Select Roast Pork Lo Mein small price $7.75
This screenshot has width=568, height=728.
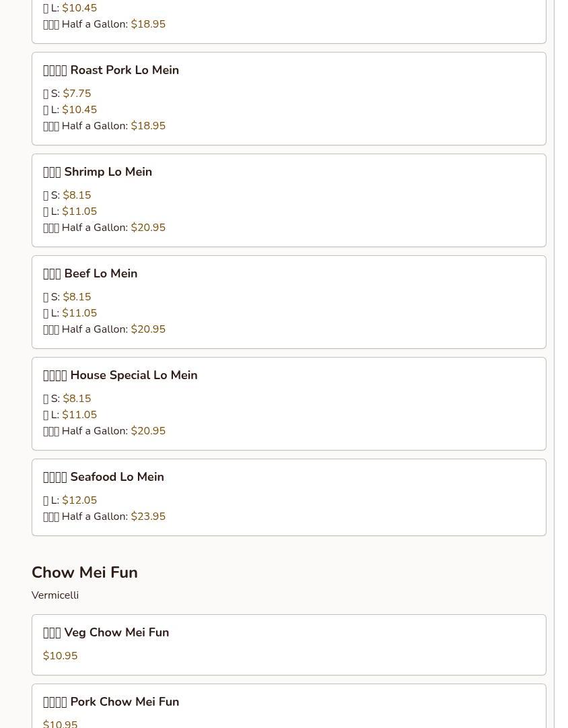(67, 94)
